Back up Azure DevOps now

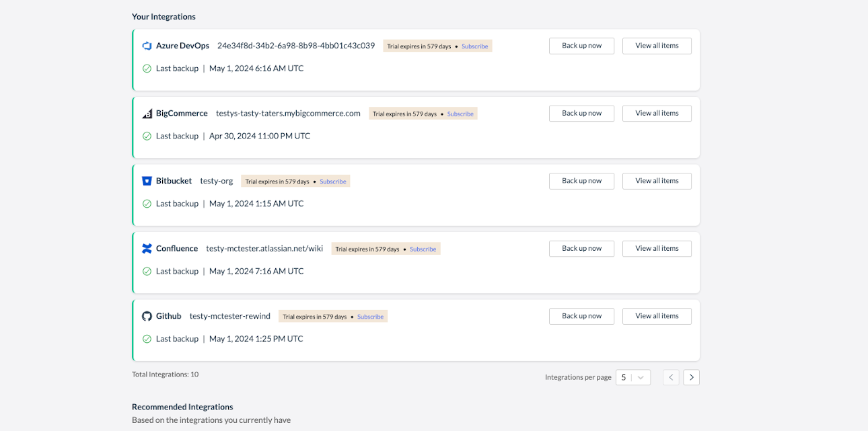(x=581, y=46)
